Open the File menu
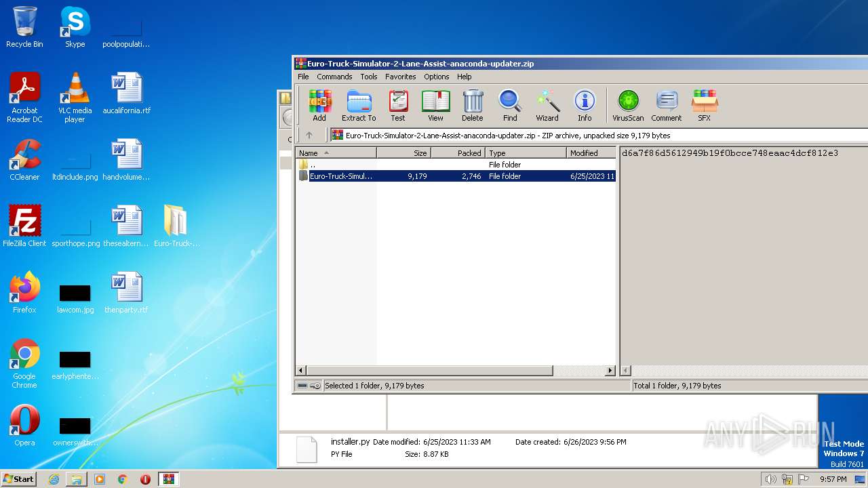 303,77
